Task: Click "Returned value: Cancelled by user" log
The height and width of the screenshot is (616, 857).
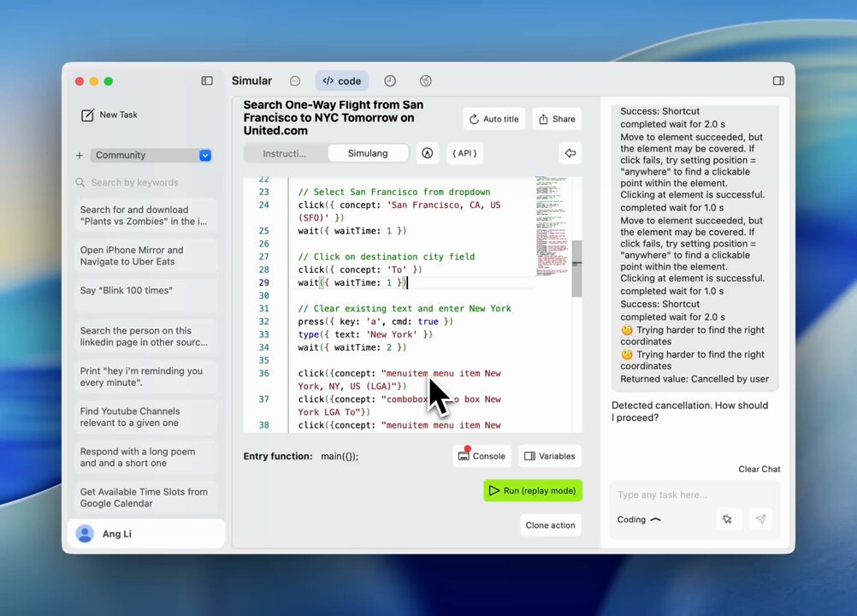Action: [x=694, y=379]
